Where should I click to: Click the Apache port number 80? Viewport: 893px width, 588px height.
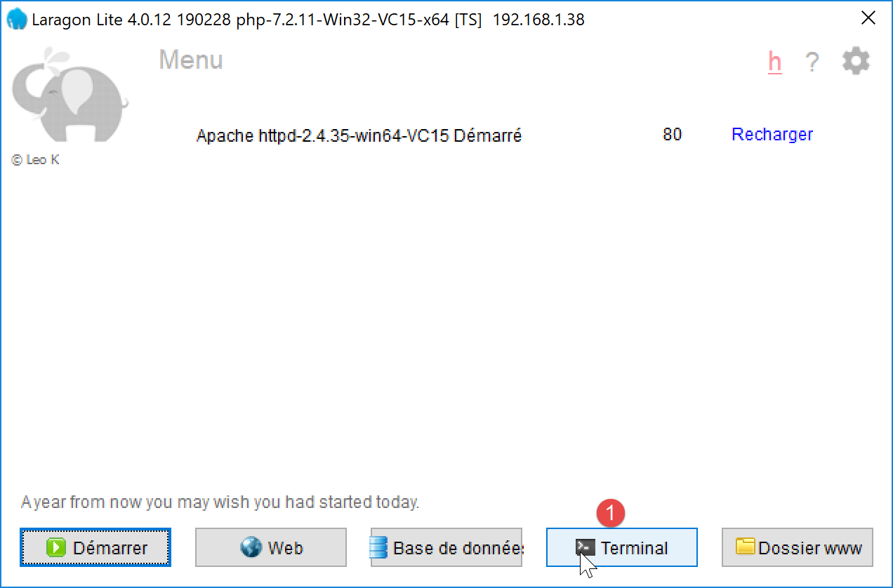[x=673, y=134]
